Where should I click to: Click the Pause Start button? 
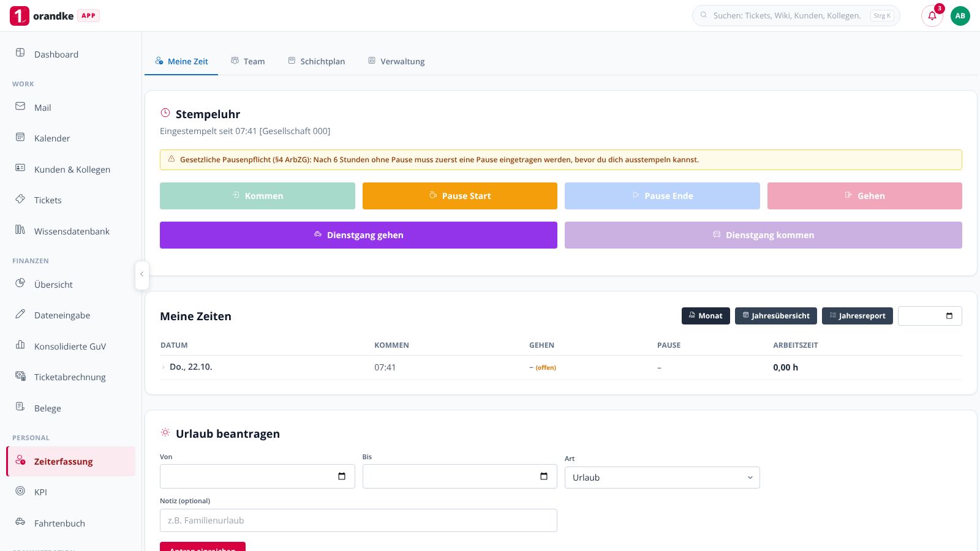point(460,196)
